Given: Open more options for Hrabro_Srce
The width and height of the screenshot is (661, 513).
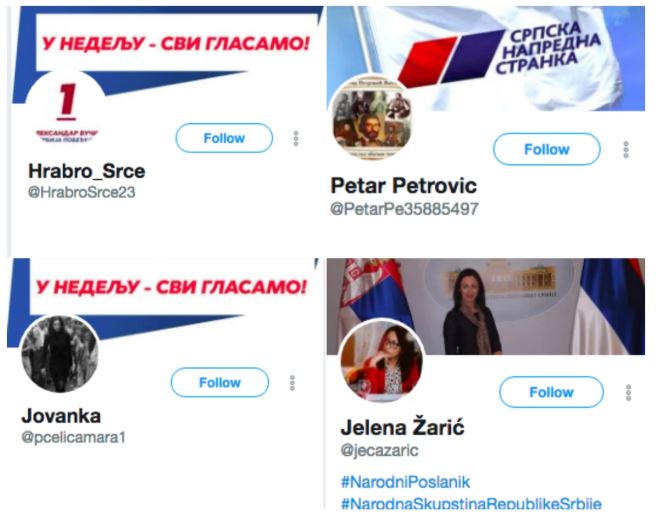Looking at the screenshot, I should pos(296,138).
